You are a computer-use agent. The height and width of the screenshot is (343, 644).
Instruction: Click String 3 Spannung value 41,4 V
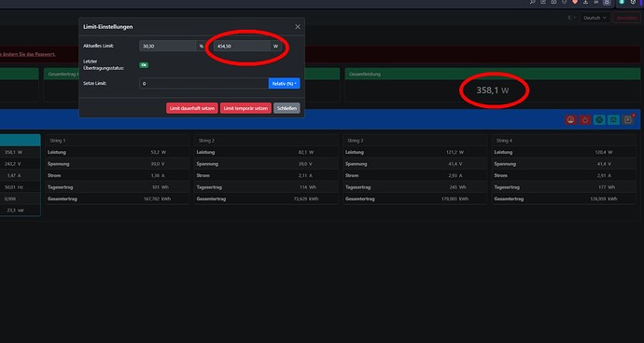(455, 164)
